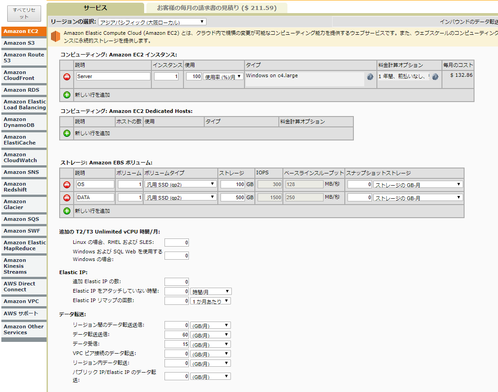Open snapshot storage unit dropdown for DATA row
The width and height of the screenshot is (498, 392).
418,198
